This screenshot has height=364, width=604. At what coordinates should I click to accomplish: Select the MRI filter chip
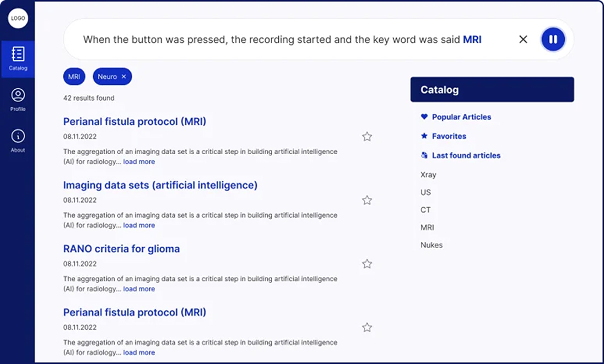pyautogui.click(x=74, y=77)
